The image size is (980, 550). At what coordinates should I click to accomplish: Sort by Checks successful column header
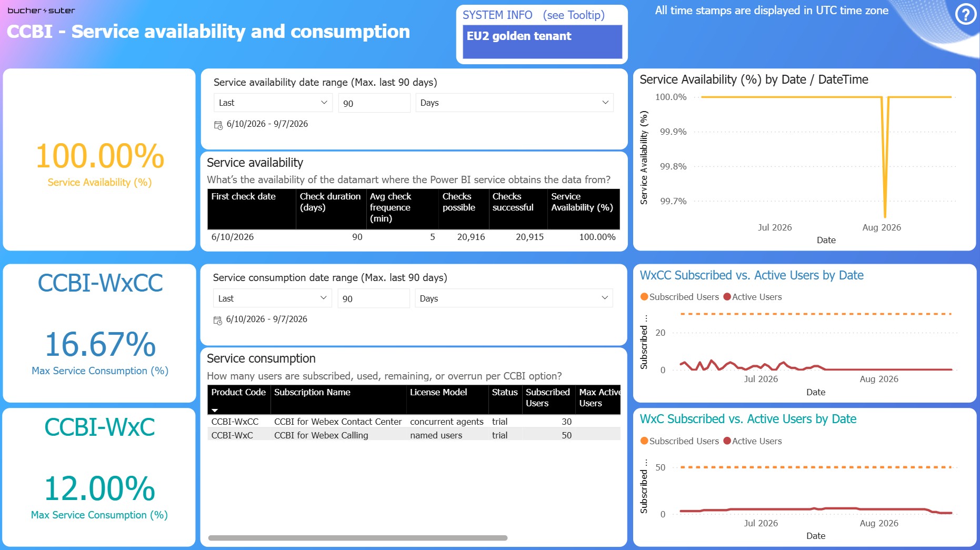coord(518,208)
